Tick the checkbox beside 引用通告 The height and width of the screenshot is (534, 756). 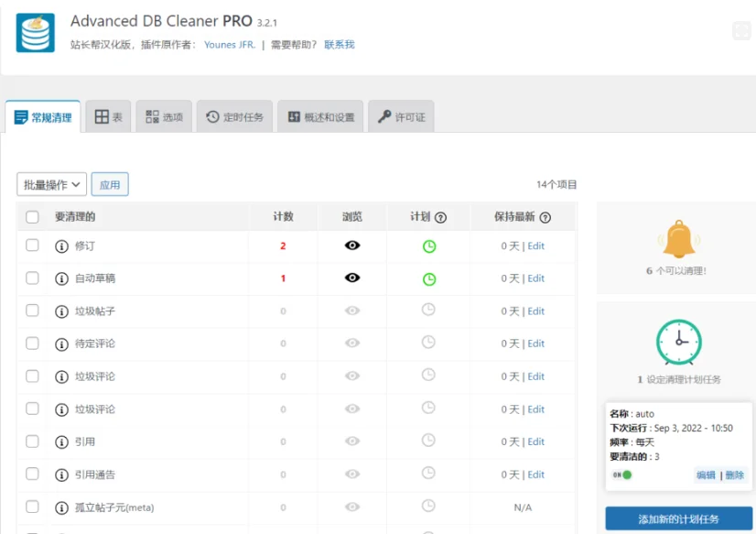pyautogui.click(x=32, y=474)
